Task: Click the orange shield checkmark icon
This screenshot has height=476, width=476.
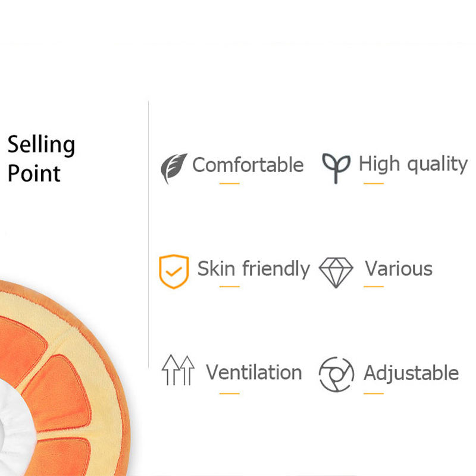Action: click(174, 271)
